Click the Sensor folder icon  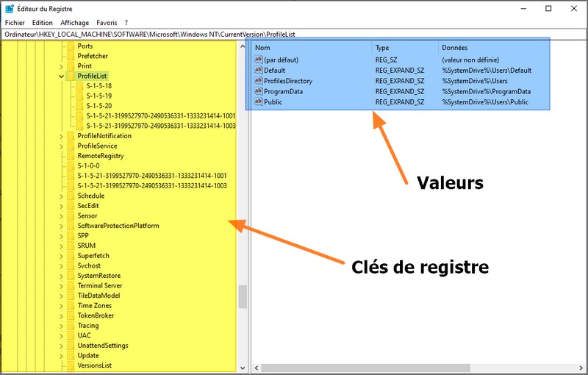pyautogui.click(x=71, y=215)
